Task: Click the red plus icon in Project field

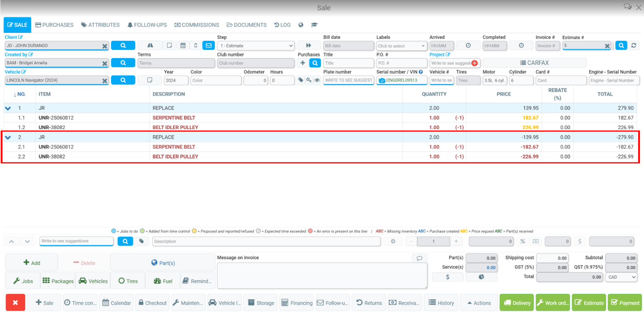Action: tap(475, 63)
